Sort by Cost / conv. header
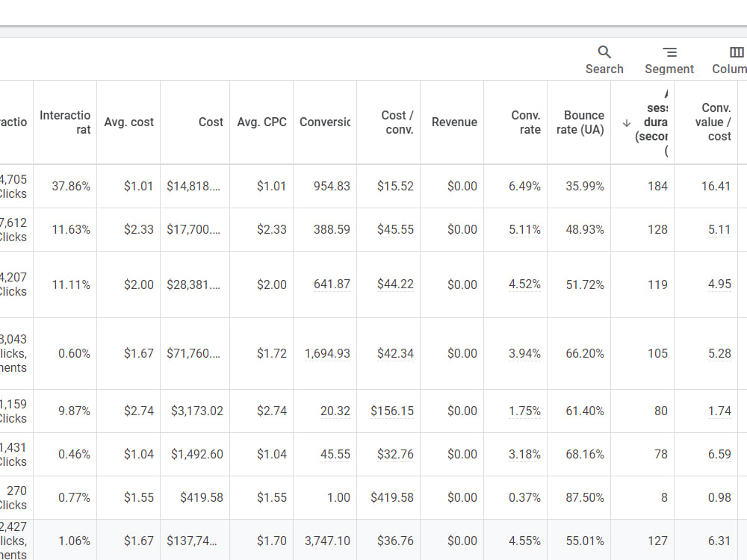The image size is (747, 560). [x=397, y=122]
